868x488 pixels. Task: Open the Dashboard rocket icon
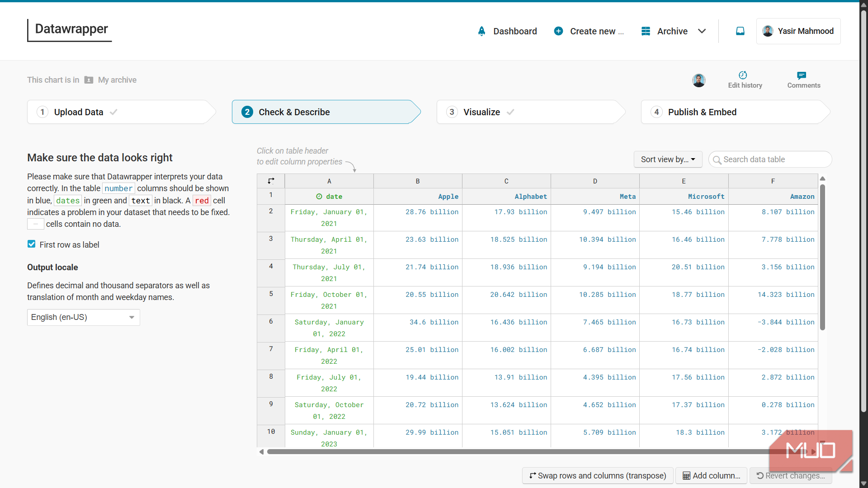(x=481, y=31)
